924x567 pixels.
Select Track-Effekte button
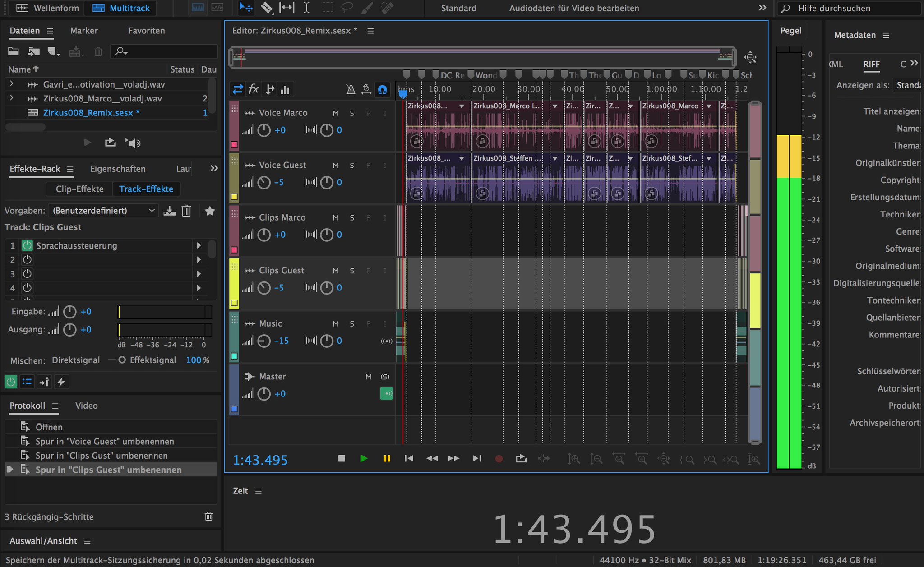pyautogui.click(x=146, y=189)
